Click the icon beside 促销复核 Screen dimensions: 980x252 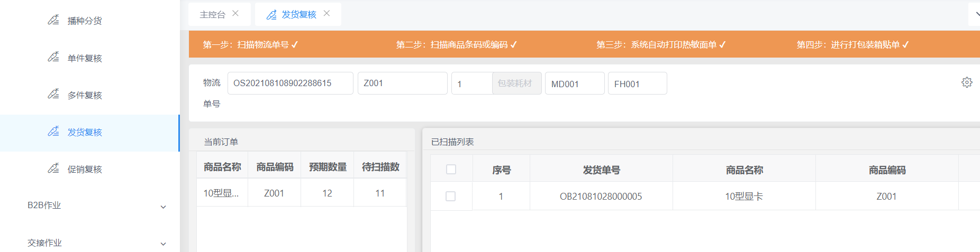pyautogui.click(x=53, y=169)
